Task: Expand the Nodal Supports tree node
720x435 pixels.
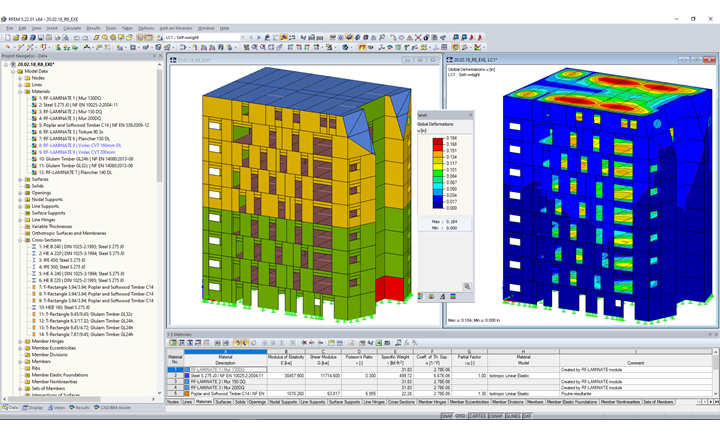Action: tap(20, 199)
